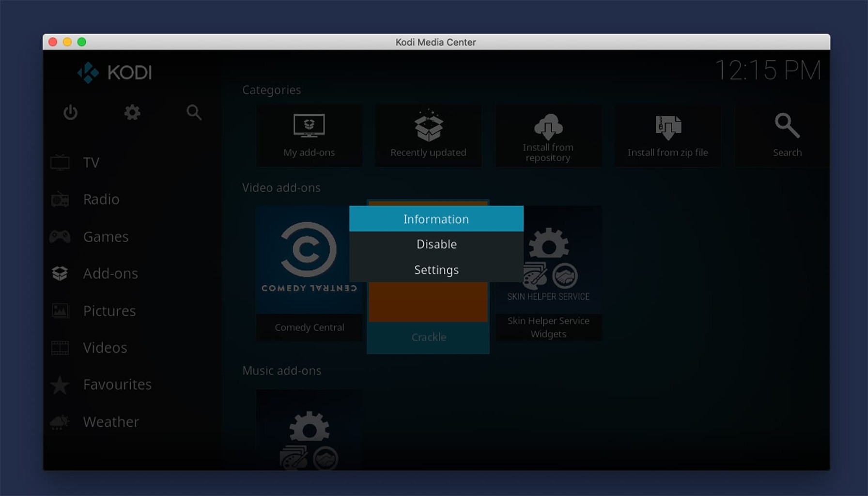Open the Pictures menu label
Screen dimensions: 868x496
(x=109, y=311)
